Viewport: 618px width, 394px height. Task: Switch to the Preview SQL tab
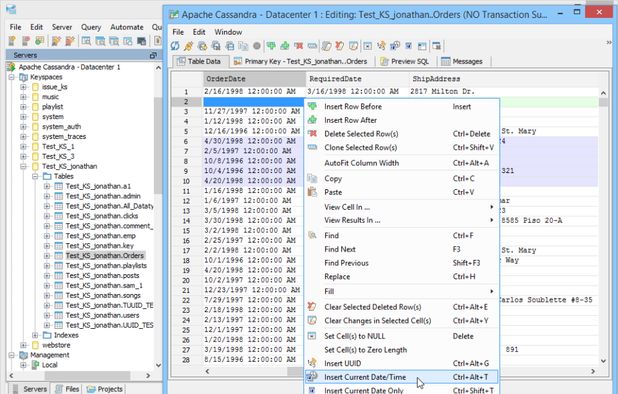(x=404, y=61)
